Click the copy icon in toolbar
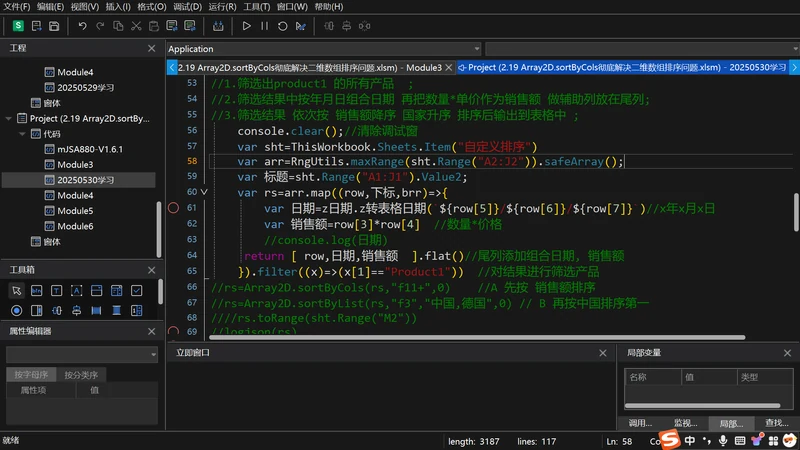Image resolution: width=800 pixels, height=450 pixels. 118,26
